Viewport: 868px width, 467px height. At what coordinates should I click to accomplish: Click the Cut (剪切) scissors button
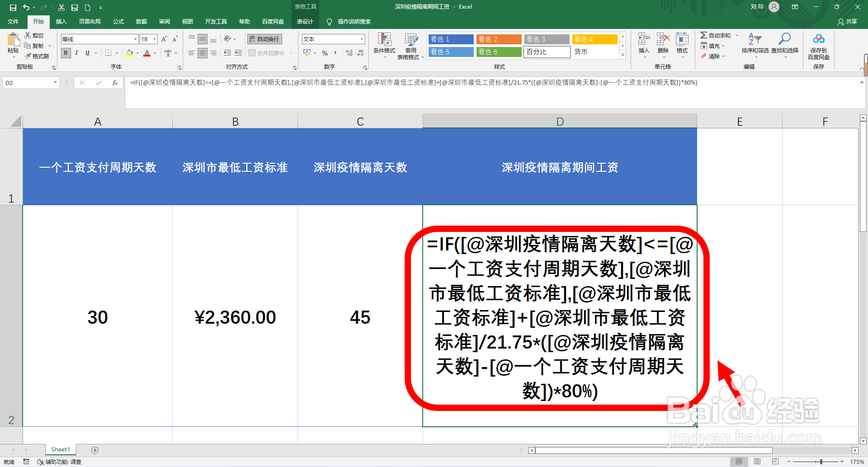coord(34,35)
